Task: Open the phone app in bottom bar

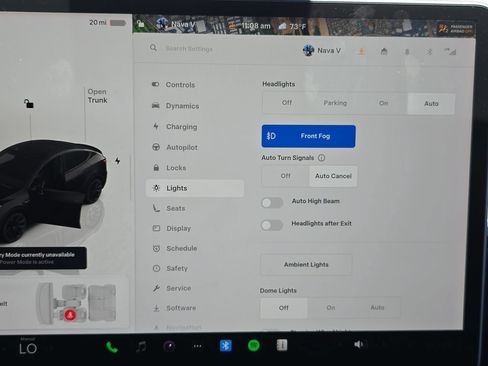Action: point(112,347)
